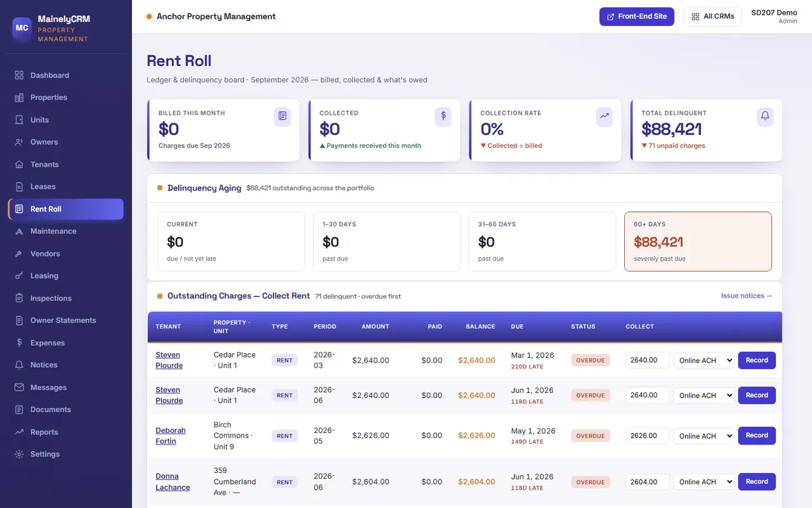Click the Reports trend icon
This screenshot has height=508, width=812.
coord(19,432)
